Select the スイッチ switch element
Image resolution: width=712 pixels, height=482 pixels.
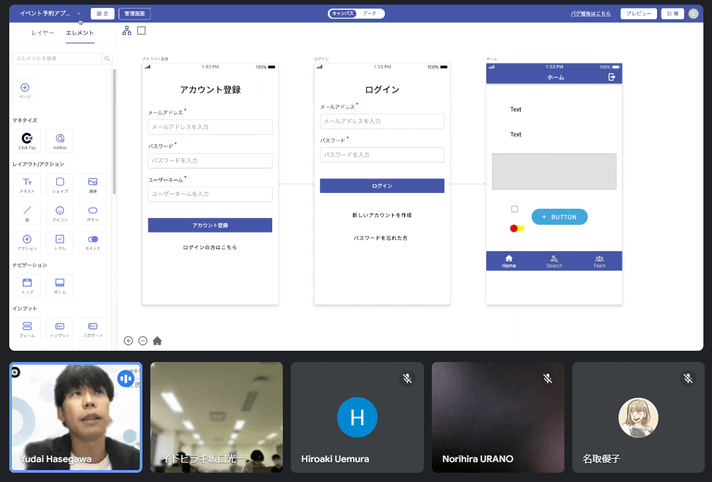(92, 241)
